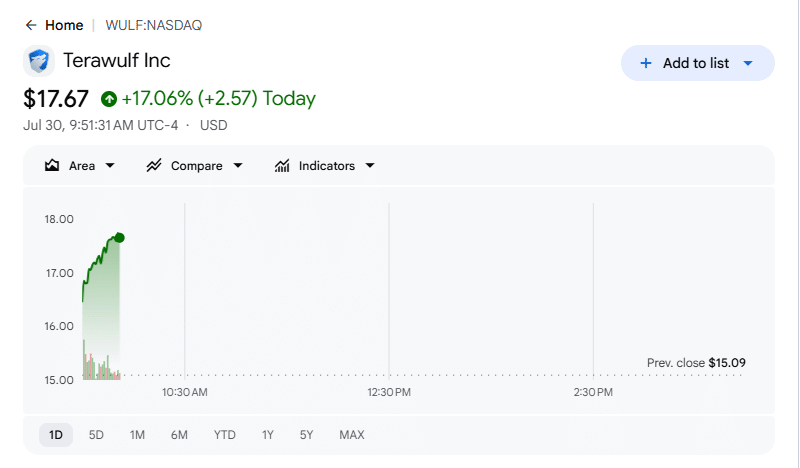
Task: Add Terawulf to a list
Action: click(x=697, y=63)
